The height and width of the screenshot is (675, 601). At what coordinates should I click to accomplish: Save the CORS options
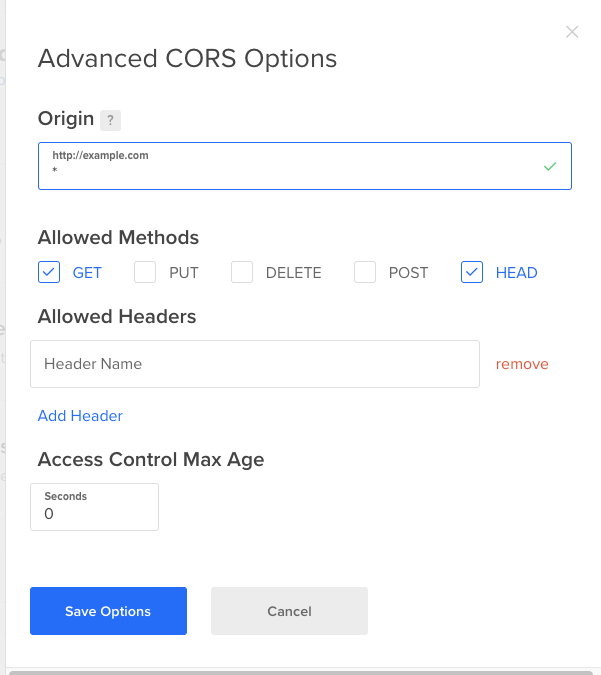coord(108,611)
